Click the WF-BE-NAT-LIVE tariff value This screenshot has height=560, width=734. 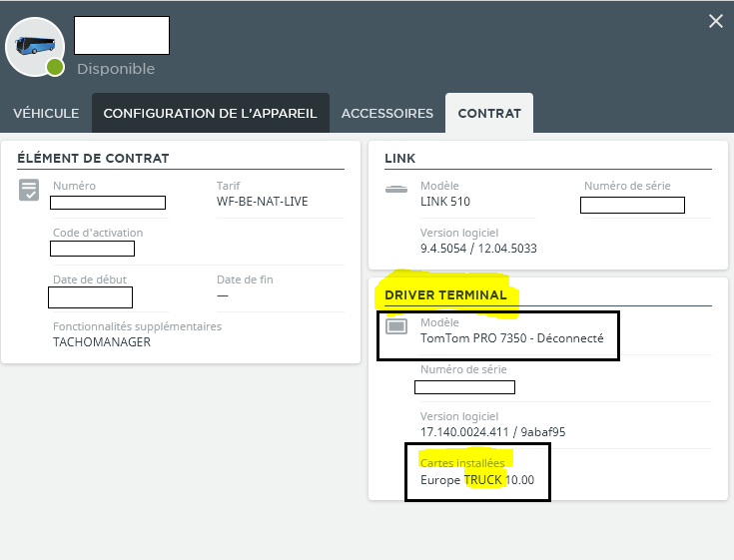coord(262,202)
